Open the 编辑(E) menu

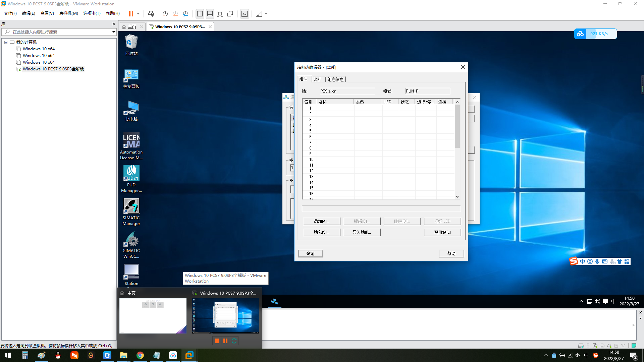29,13
